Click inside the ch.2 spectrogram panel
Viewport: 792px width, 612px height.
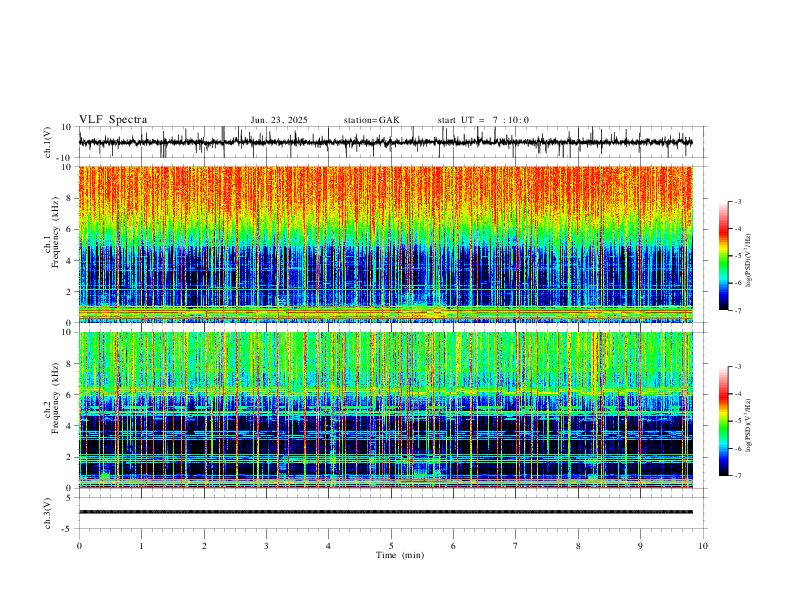click(385, 410)
